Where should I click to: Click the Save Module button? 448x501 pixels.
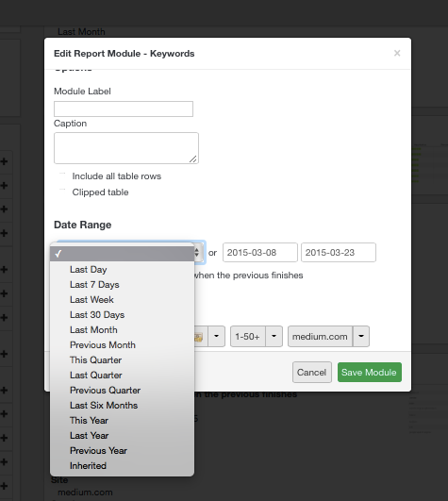pyautogui.click(x=370, y=373)
